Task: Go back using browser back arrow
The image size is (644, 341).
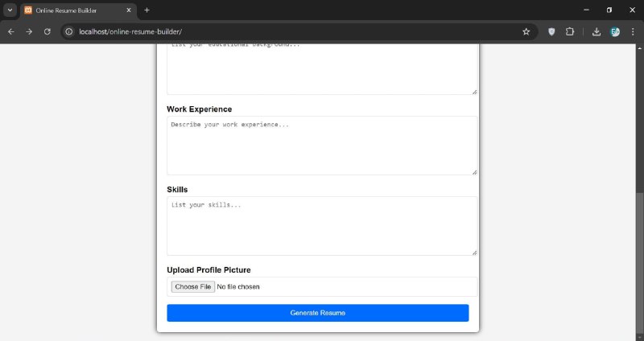Action: point(11,31)
